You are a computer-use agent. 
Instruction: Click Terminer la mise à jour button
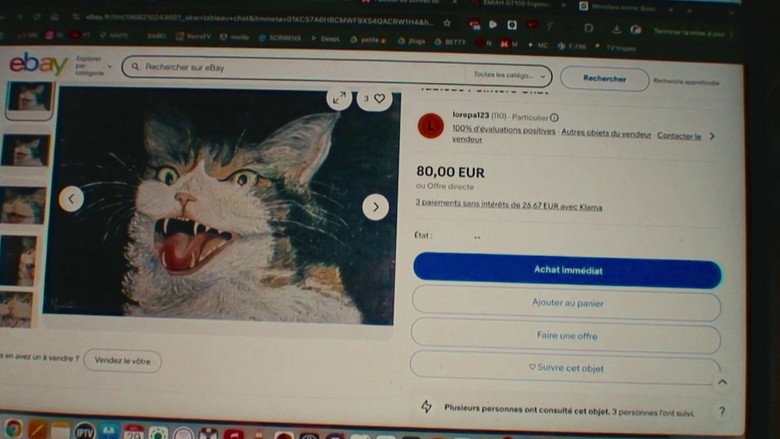pyautogui.click(x=689, y=32)
